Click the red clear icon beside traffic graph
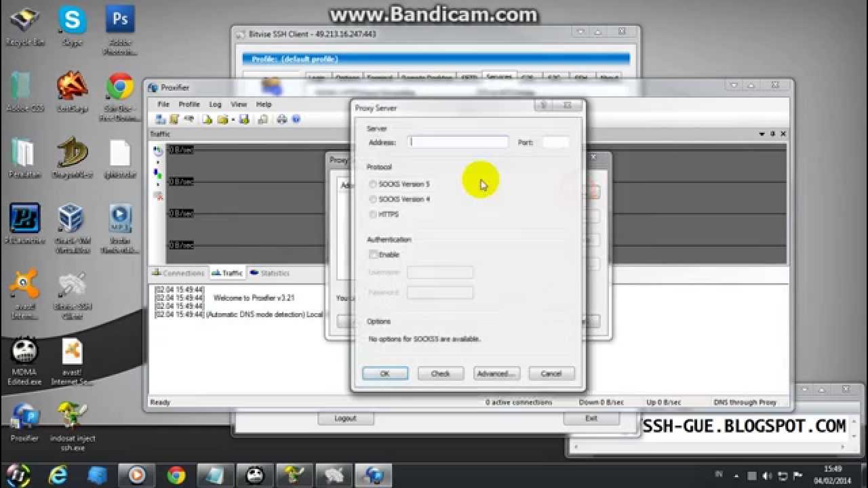This screenshot has height=488, width=868. (x=158, y=196)
